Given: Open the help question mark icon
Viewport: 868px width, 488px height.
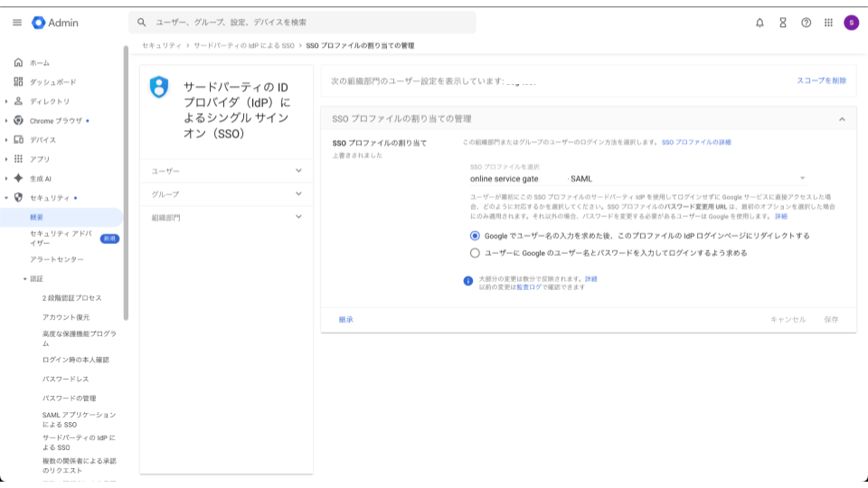Looking at the screenshot, I should coord(806,23).
